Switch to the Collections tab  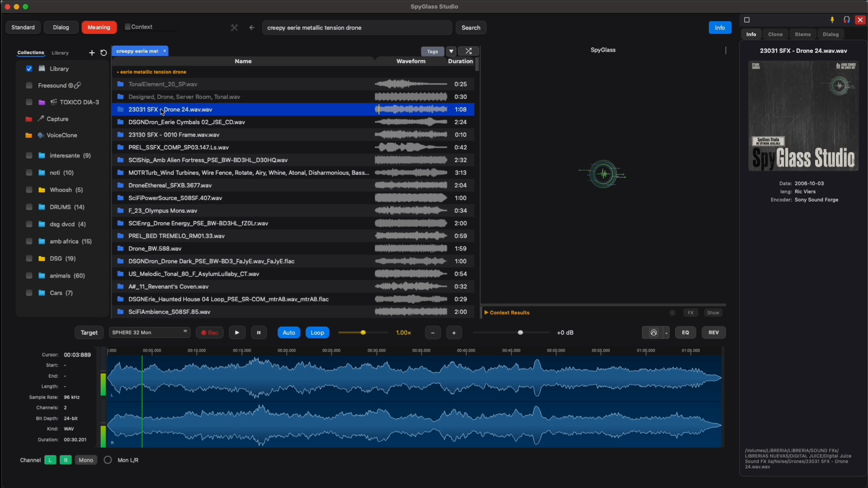[x=31, y=53]
